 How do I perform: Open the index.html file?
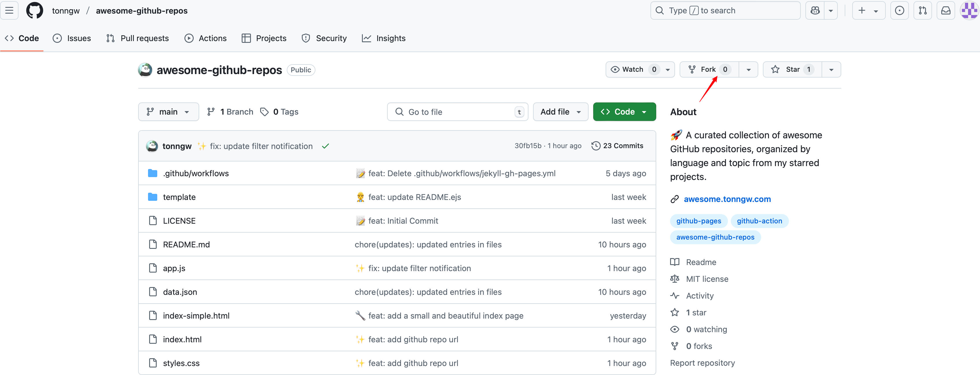coord(182,339)
